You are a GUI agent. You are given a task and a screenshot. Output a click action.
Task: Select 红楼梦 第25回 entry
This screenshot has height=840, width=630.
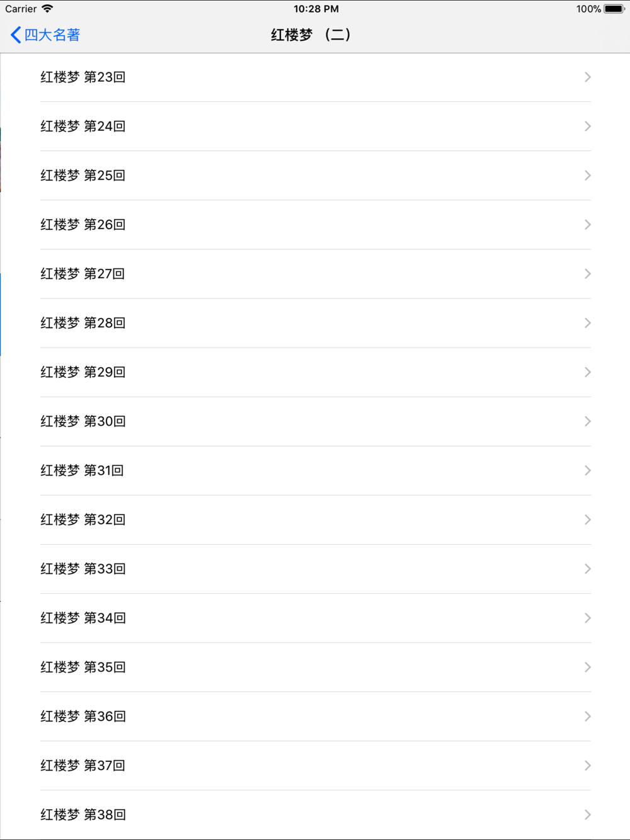315,176
